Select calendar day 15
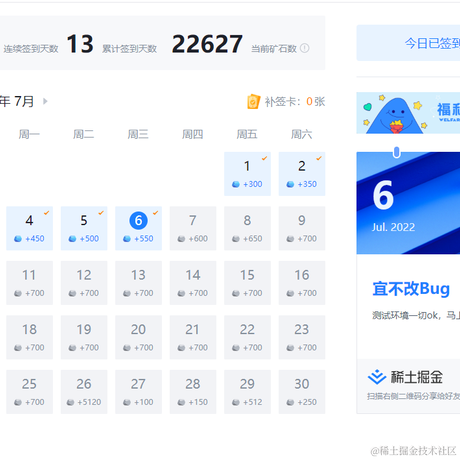This screenshot has width=460, height=460. 247,283
